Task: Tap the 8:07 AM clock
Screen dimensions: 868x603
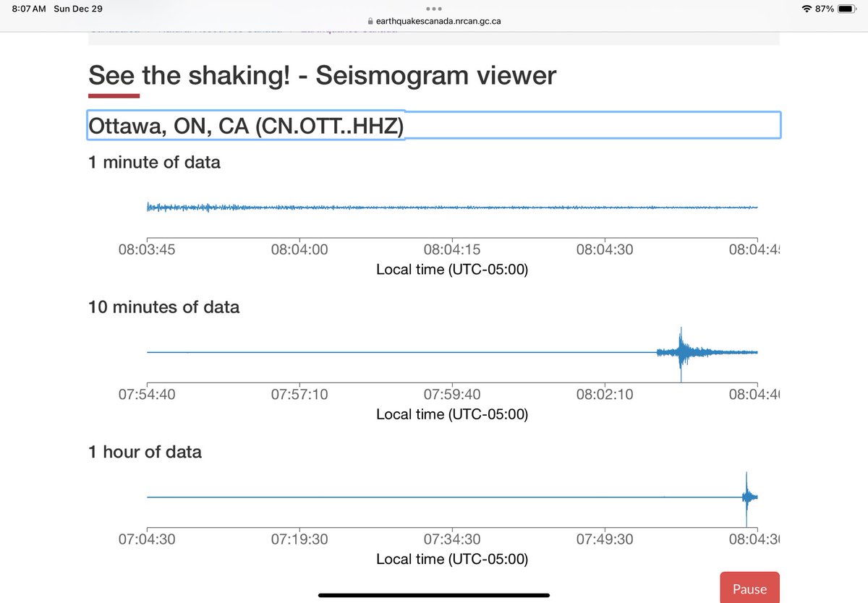Action: pyautogui.click(x=29, y=9)
